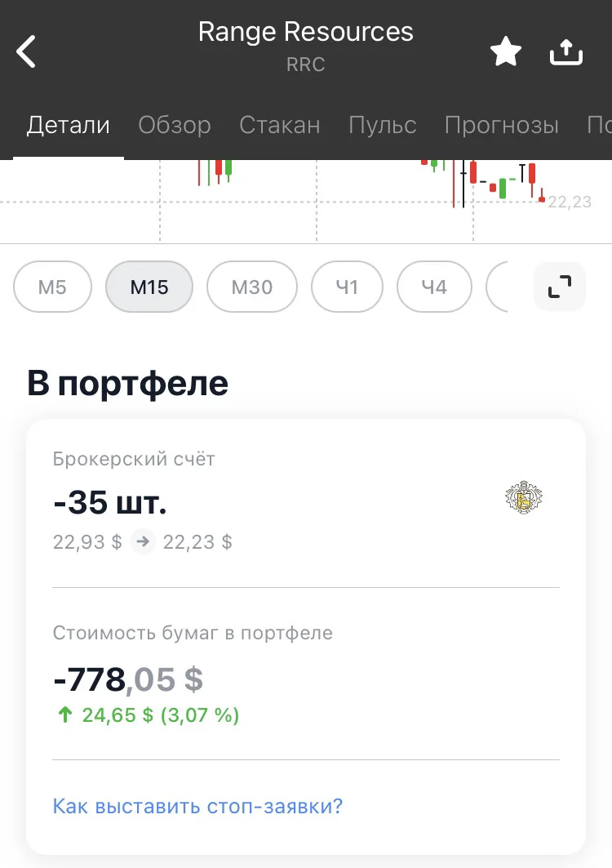
Task: Switch chart to Ч4 interval
Action: point(434,287)
